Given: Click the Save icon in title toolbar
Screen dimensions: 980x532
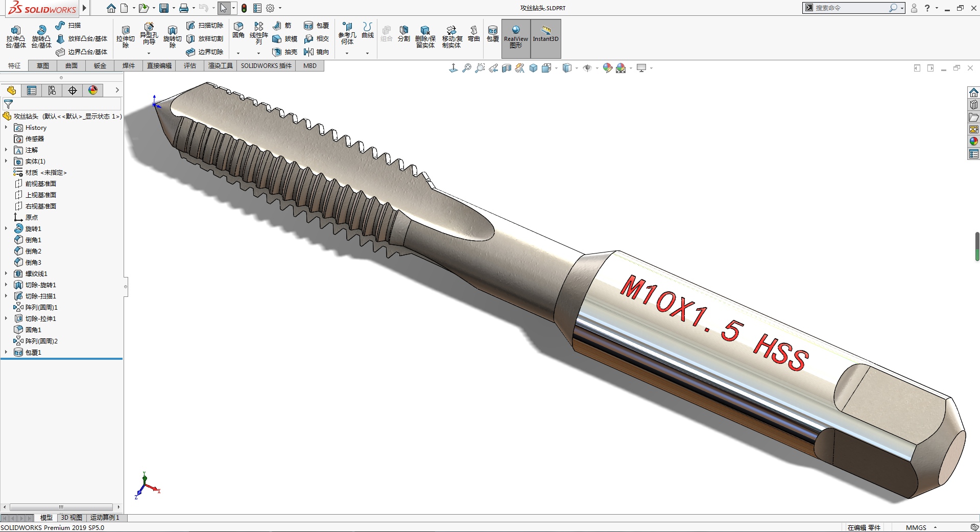Looking at the screenshot, I should [164, 8].
